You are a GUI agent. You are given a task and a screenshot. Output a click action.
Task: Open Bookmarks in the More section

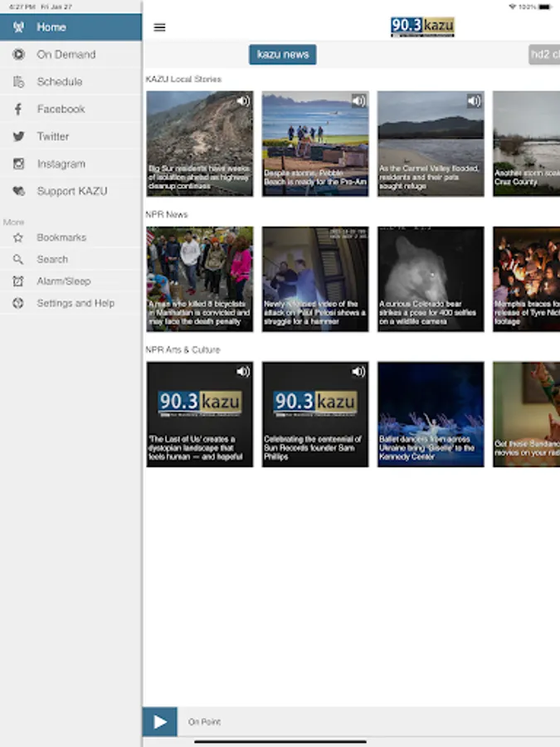click(71, 237)
